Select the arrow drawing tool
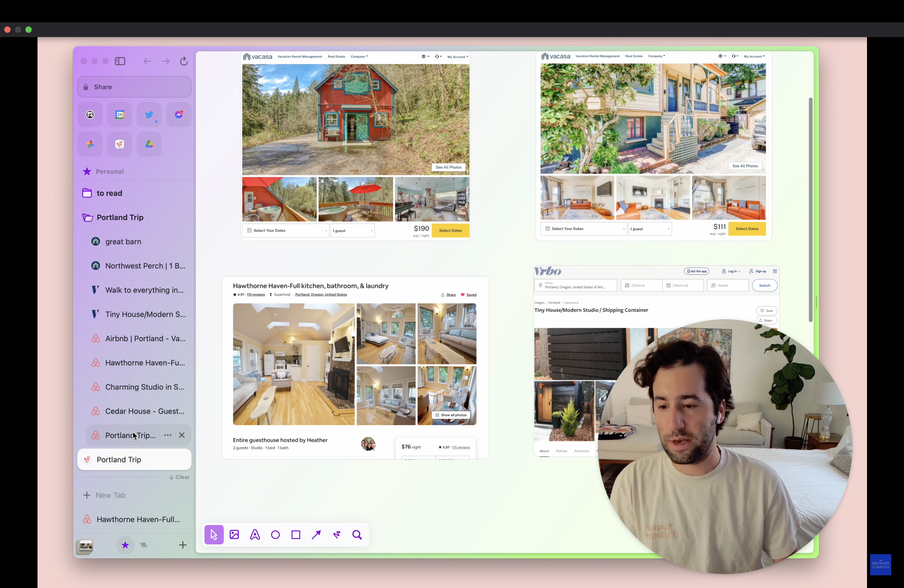Image resolution: width=904 pixels, height=588 pixels. (316, 535)
